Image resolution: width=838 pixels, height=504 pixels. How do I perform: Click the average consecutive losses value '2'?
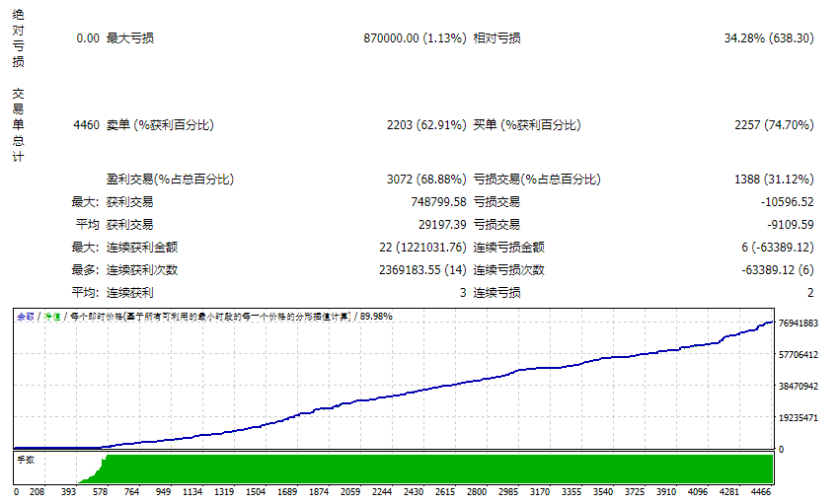(x=810, y=293)
